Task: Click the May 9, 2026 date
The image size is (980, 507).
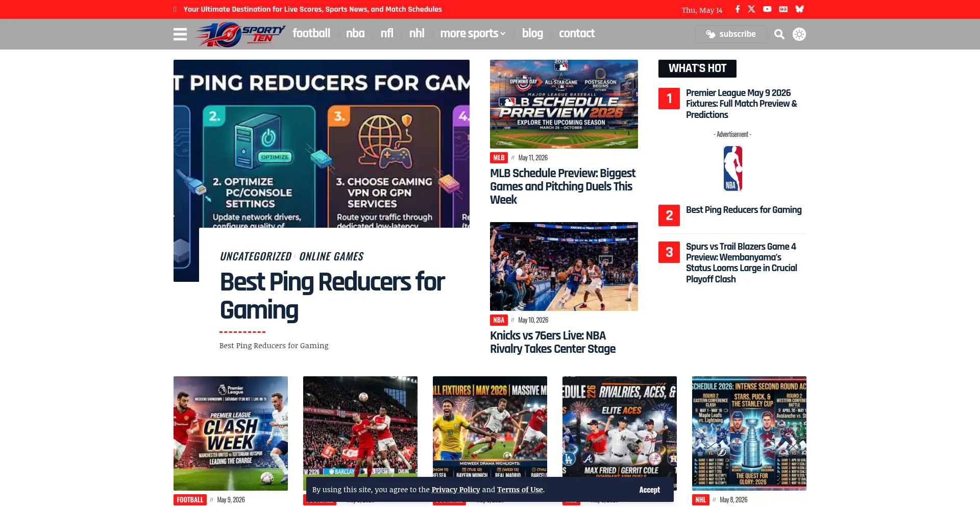Action: pos(231,500)
